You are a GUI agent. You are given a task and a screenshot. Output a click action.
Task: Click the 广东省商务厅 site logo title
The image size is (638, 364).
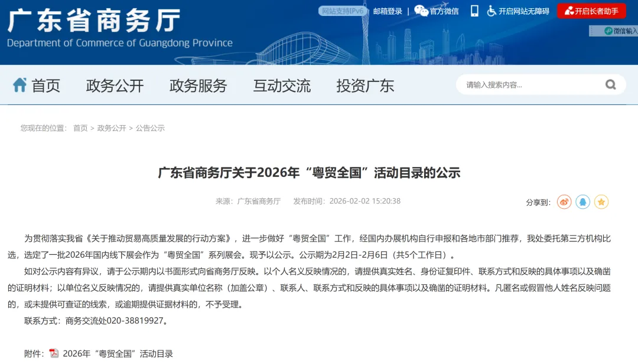93,20
